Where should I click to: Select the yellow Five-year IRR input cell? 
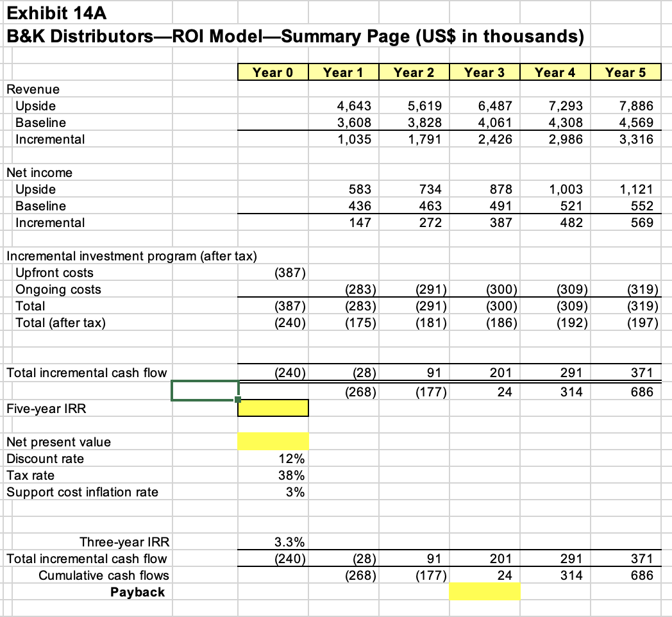[x=273, y=408]
